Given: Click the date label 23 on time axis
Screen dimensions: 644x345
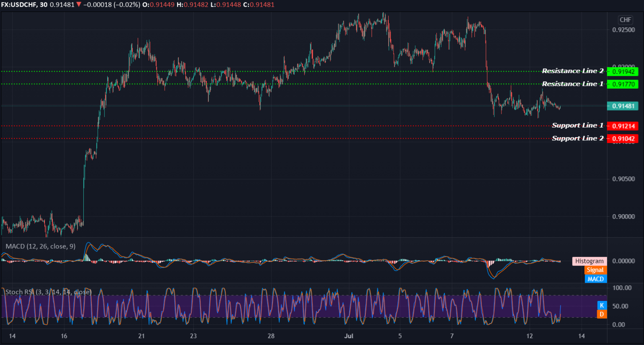Looking at the screenshot, I should (x=193, y=336).
